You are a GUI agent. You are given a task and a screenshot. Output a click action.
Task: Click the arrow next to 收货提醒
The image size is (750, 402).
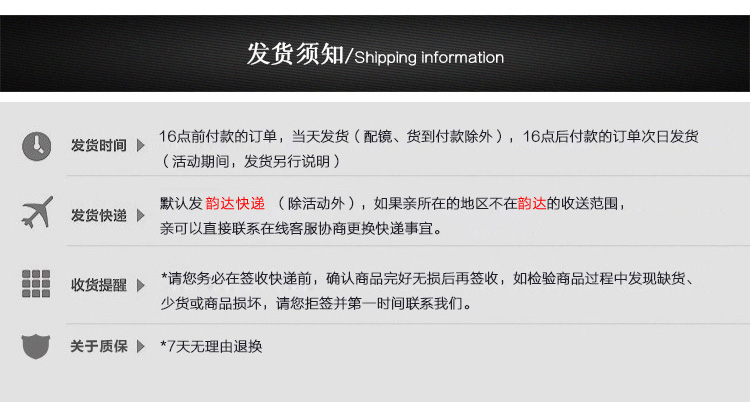coord(141,285)
